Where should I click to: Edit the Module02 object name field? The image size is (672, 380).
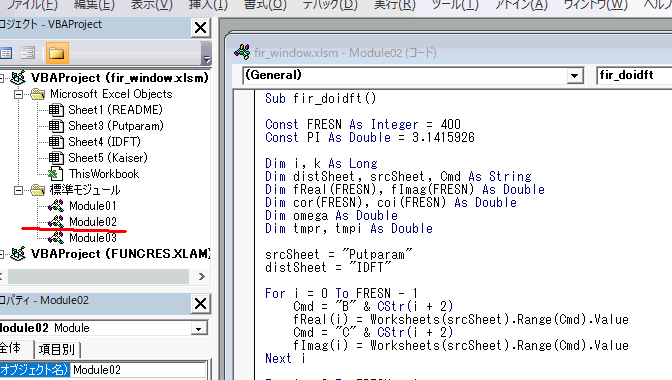[139, 370]
